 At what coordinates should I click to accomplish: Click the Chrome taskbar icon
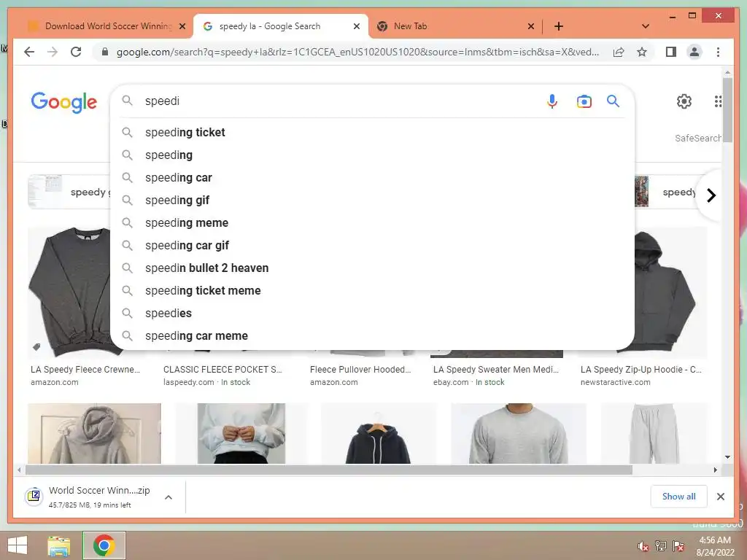(104, 545)
